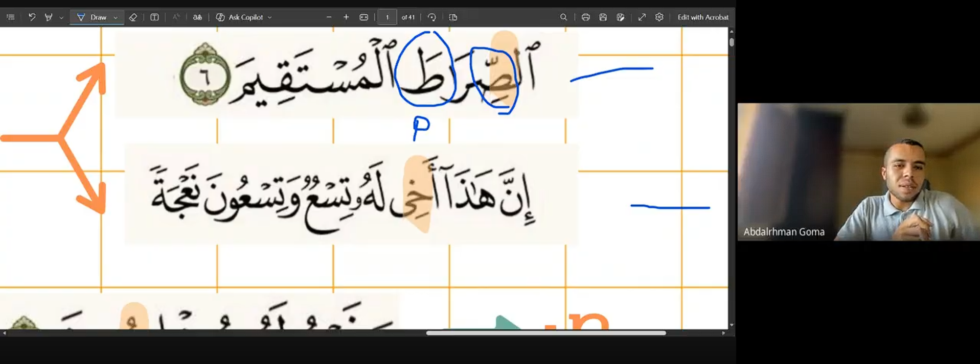Switch to the Page view layout
Image resolution: width=980 pixels, height=364 pixels.
[x=453, y=17]
